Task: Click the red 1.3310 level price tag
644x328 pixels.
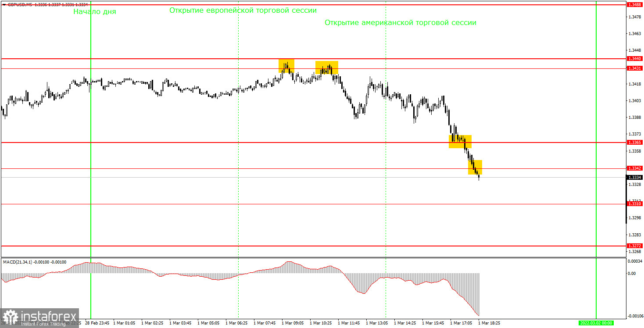Action: point(634,204)
